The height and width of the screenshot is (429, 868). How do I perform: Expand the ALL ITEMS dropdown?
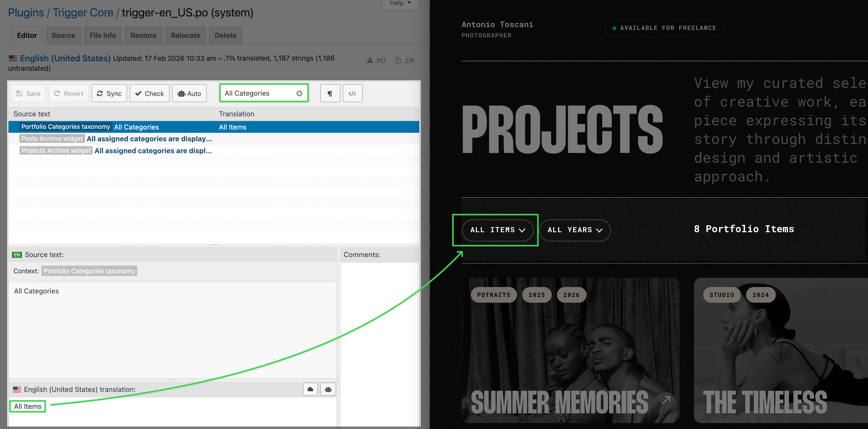[x=497, y=230]
